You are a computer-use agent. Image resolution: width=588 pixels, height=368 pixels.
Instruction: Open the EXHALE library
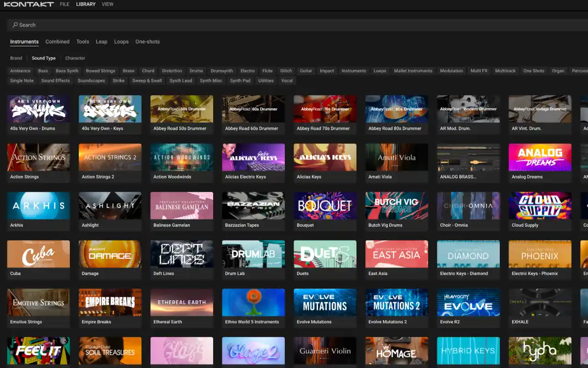coord(540,308)
